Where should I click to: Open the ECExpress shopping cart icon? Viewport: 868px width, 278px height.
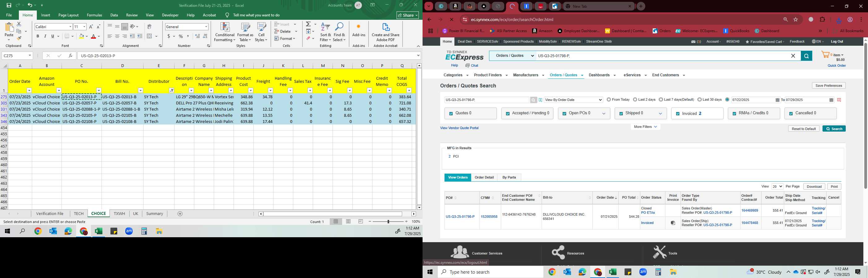pos(826,55)
